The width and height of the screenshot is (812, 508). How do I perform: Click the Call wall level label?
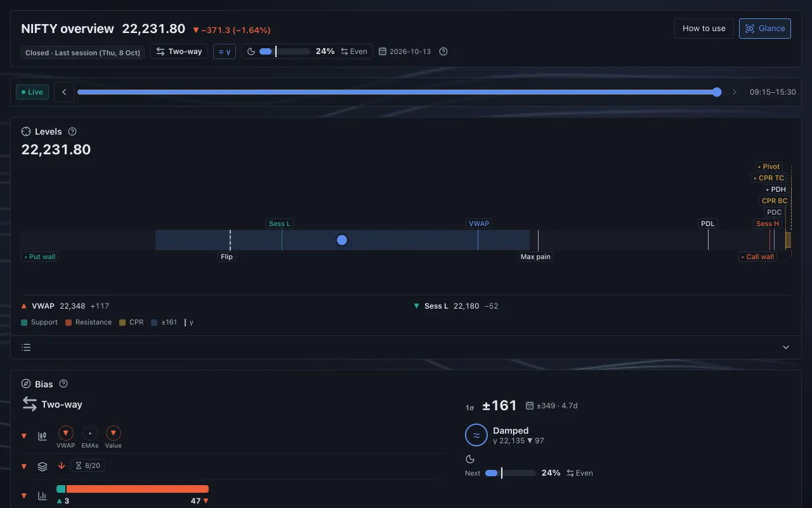click(757, 257)
